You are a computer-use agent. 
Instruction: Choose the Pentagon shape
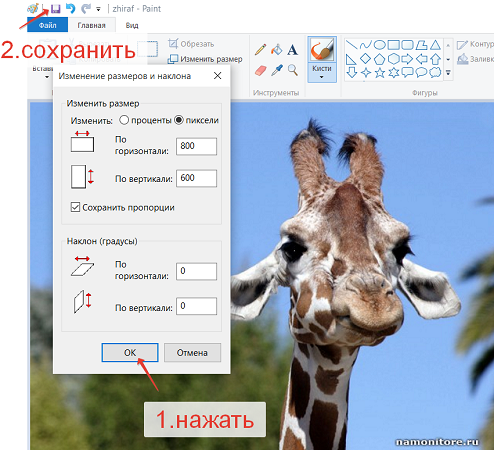tap(380, 59)
